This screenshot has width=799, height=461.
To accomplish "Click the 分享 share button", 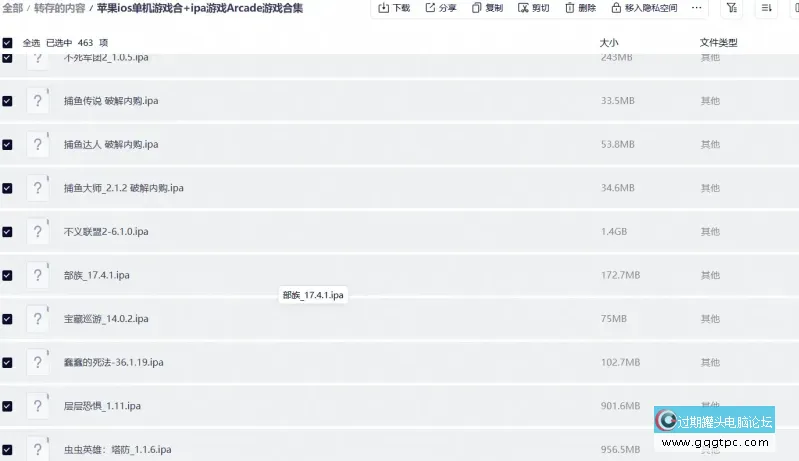I will 441,8.
